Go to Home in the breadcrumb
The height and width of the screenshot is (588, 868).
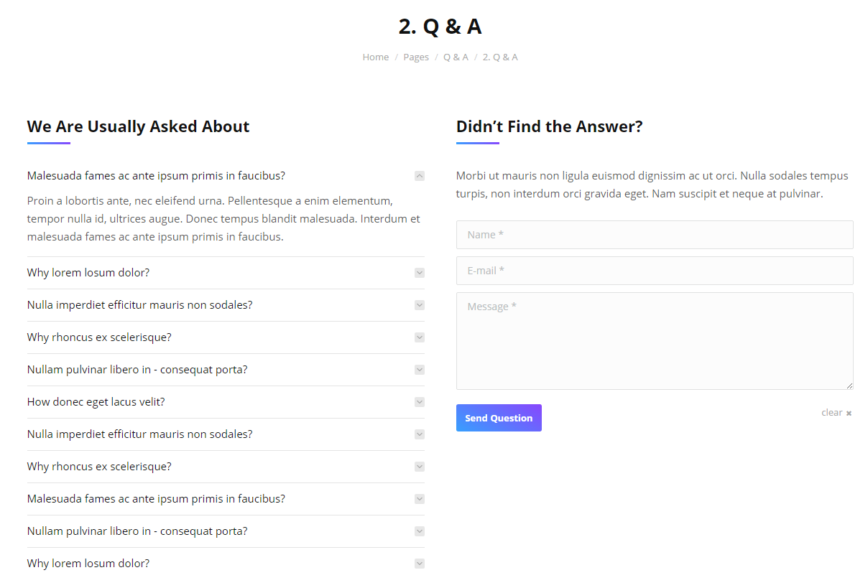point(375,57)
